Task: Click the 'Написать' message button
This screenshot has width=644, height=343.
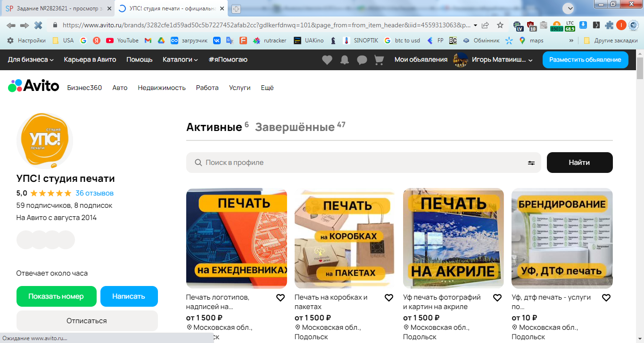Action: click(x=129, y=296)
